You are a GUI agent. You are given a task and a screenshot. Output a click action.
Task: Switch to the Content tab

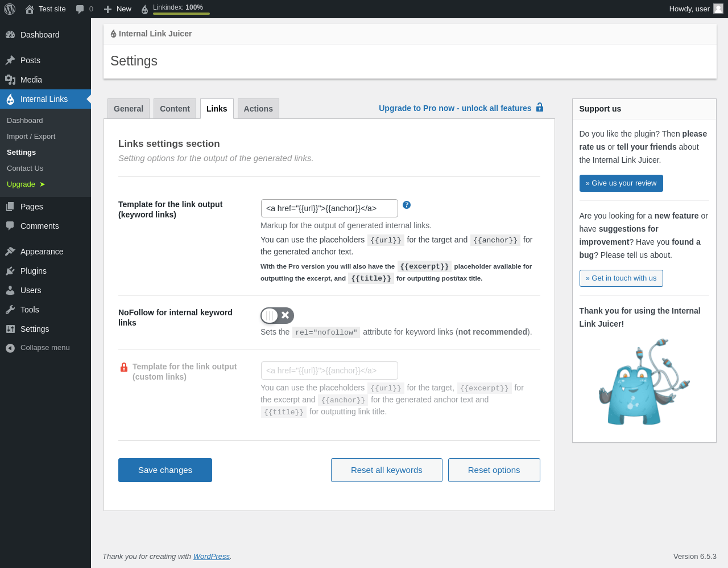point(175,109)
